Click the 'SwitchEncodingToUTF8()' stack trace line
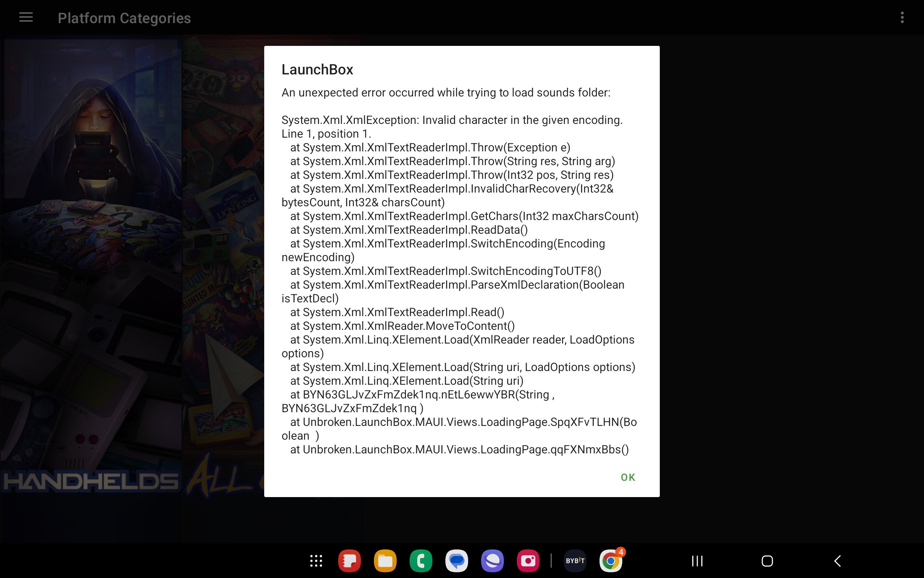 click(446, 271)
